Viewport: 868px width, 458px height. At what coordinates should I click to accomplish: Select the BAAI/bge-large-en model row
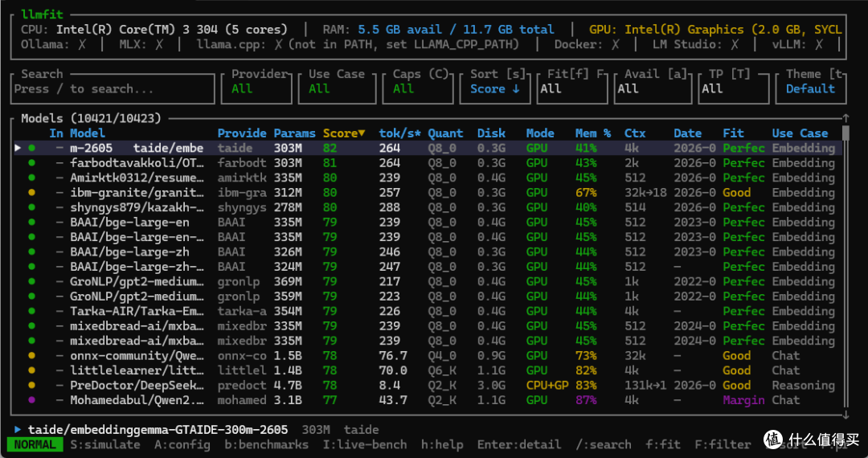tap(428, 223)
